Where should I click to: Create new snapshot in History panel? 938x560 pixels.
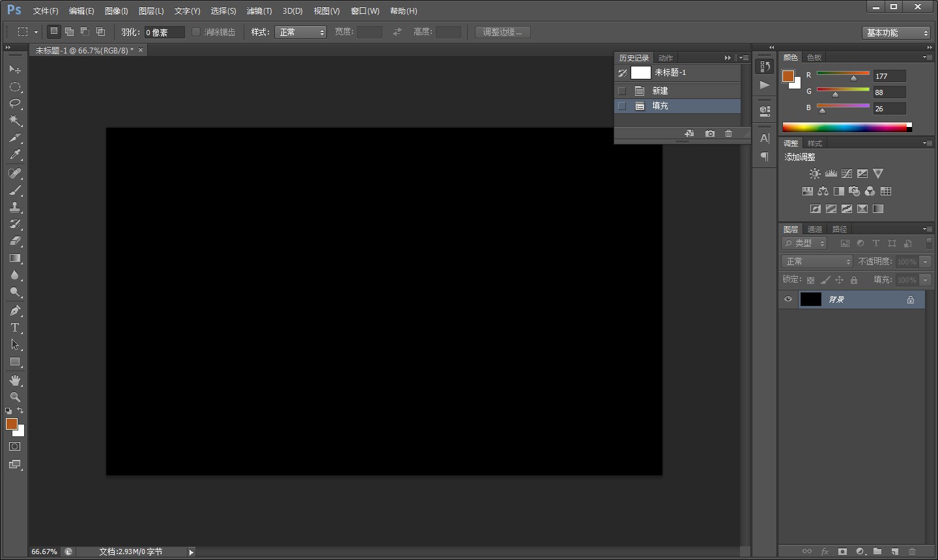point(710,133)
